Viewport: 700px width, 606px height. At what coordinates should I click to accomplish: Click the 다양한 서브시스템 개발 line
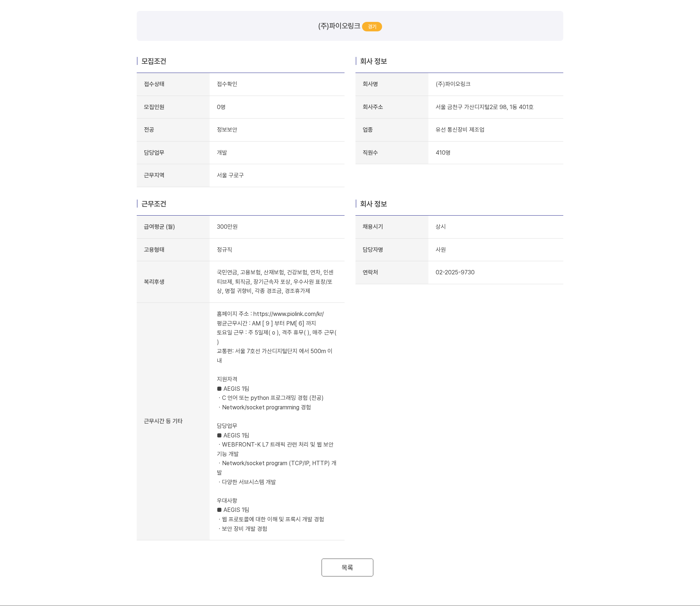[247, 482]
